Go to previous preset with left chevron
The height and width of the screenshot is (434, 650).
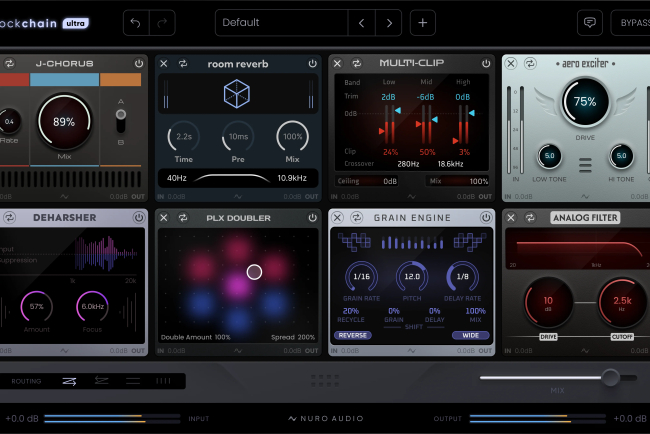tap(361, 23)
